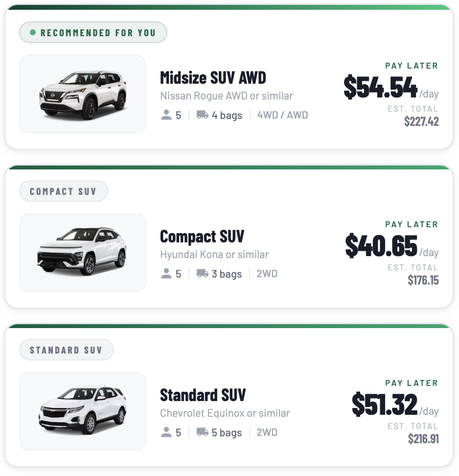The width and height of the screenshot is (459, 476).
Task: Click the green dot in Recommended badge
Action: (x=33, y=33)
